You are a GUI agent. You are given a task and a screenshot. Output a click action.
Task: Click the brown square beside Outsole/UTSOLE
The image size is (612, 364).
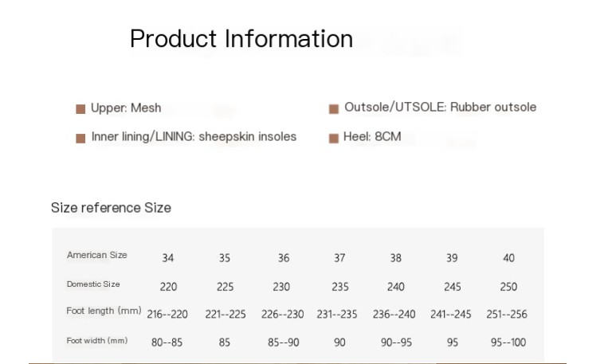click(334, 109)
